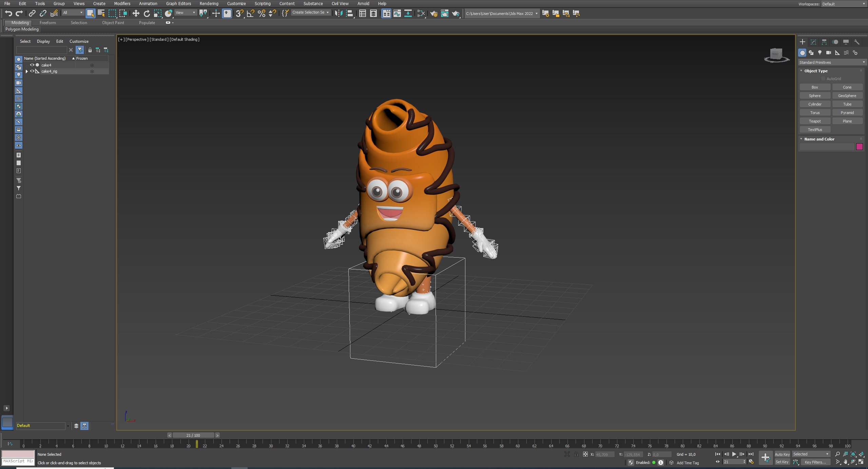Select Shapes category in Create panel
The width and height of the screenshot is (868, 469).
pos(811,53)
